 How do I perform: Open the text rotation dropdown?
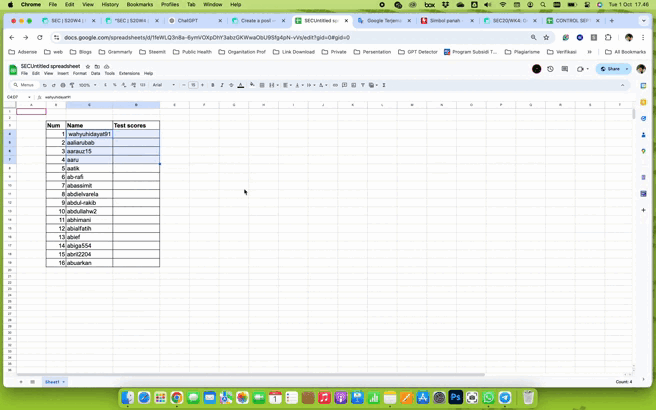coord(323,85)
